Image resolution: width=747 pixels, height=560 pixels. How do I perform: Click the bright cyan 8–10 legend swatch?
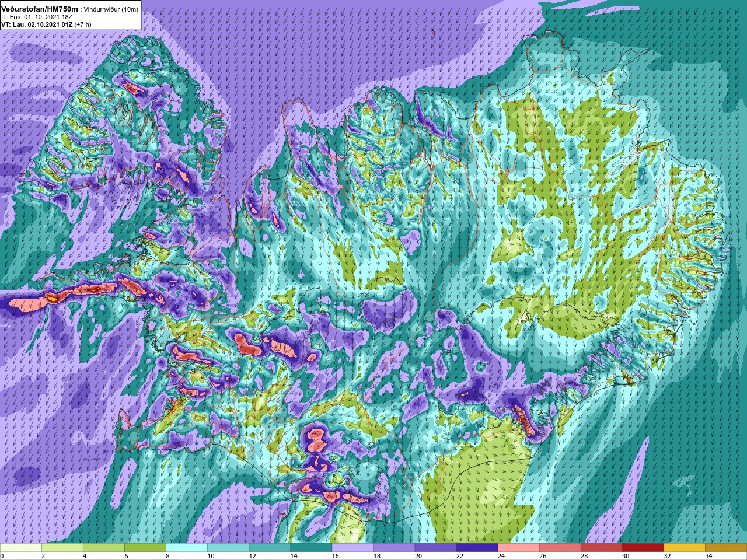187,548
